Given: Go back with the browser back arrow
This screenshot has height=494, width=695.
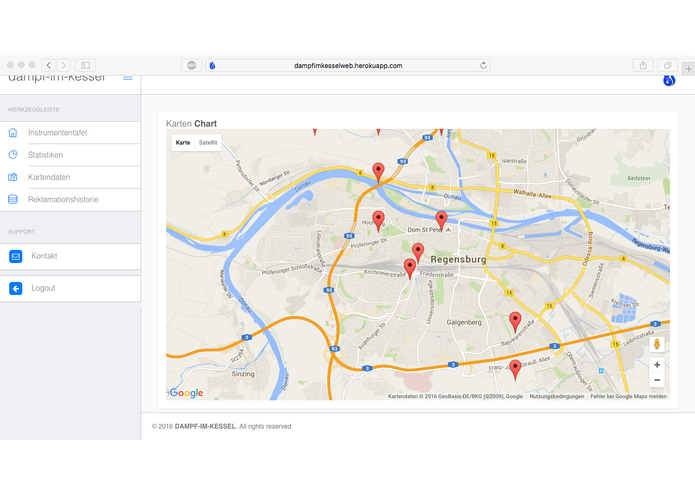Looking at the screenshot, I should coord(49,66).
